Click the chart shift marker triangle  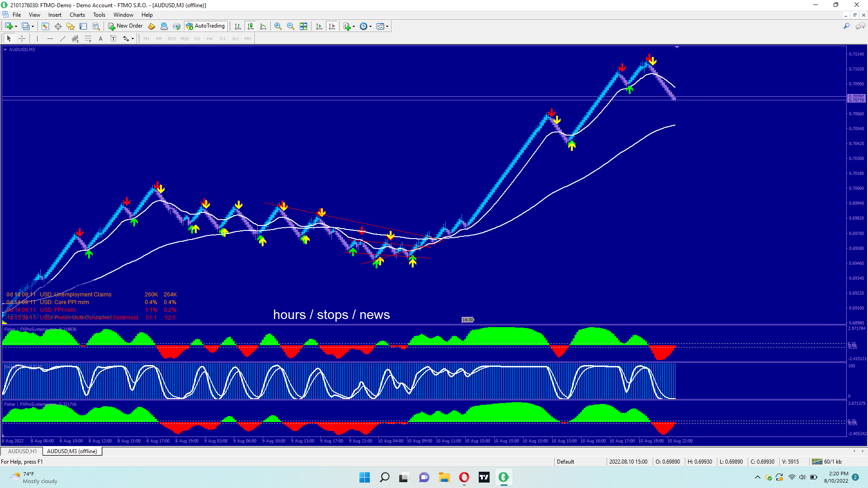(677, 47)
